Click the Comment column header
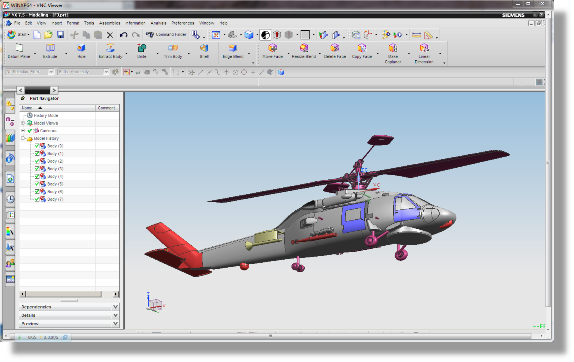 (x=107, y=108)
